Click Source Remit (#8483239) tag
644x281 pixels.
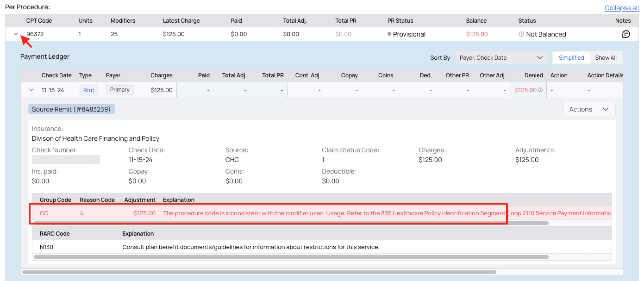pos(71,109)
